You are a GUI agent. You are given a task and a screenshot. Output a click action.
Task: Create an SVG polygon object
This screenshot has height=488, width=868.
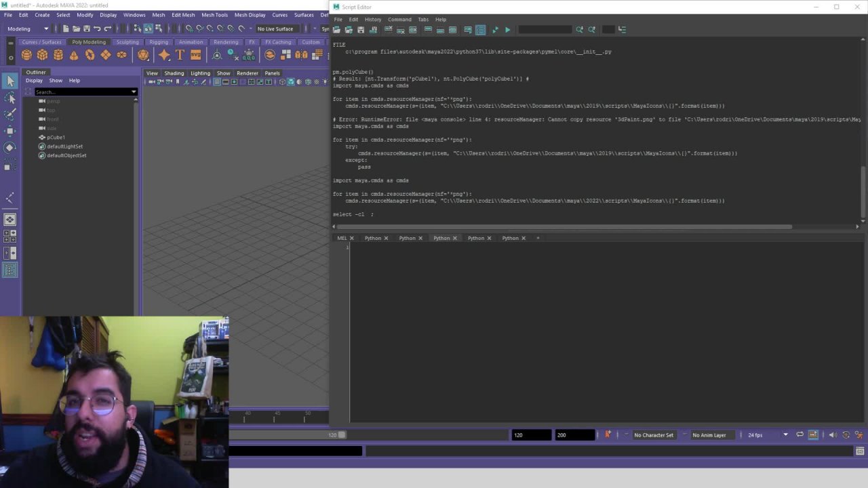pyautogui.click(x=195, y=56)
